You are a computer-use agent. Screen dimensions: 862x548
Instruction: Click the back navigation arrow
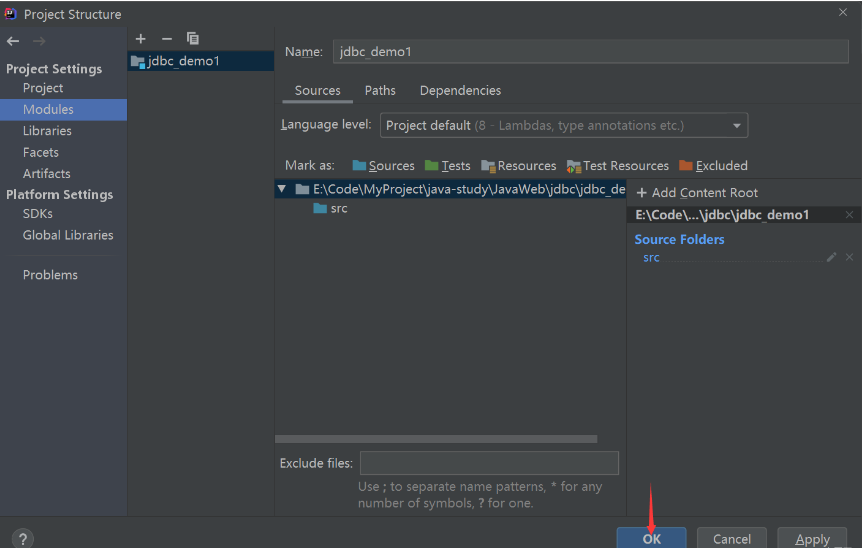click(13, 41)
